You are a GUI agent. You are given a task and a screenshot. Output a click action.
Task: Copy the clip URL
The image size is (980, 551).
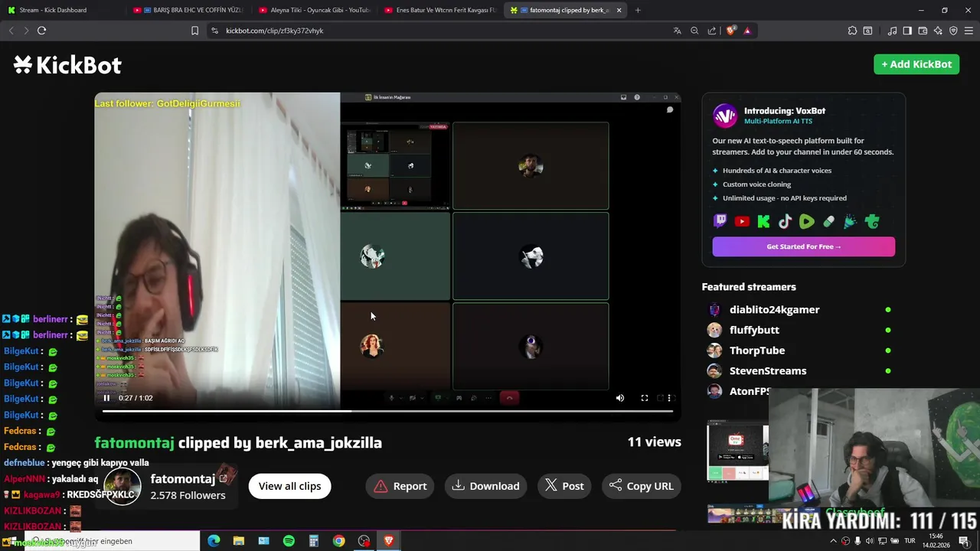[x=642, y=486]
